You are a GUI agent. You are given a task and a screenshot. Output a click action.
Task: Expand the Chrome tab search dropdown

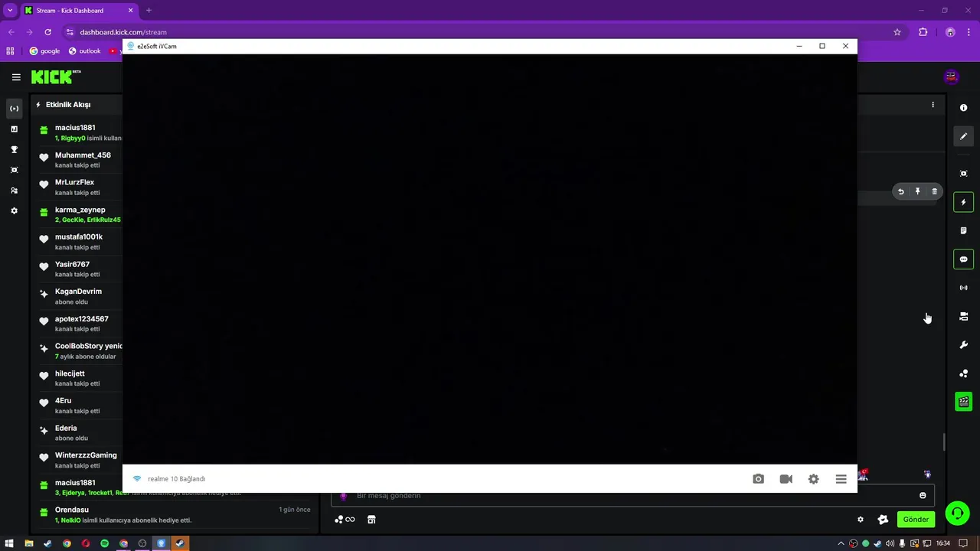(10, 11)
